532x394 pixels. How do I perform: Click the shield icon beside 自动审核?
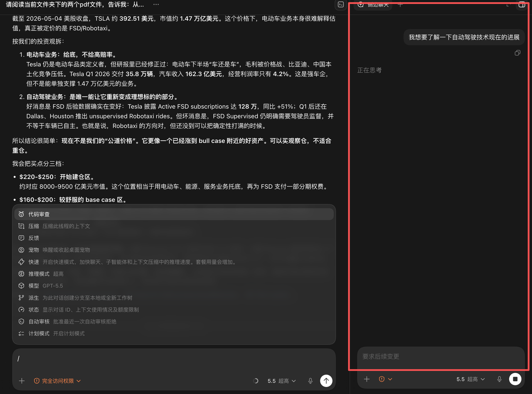coord(21,321)
